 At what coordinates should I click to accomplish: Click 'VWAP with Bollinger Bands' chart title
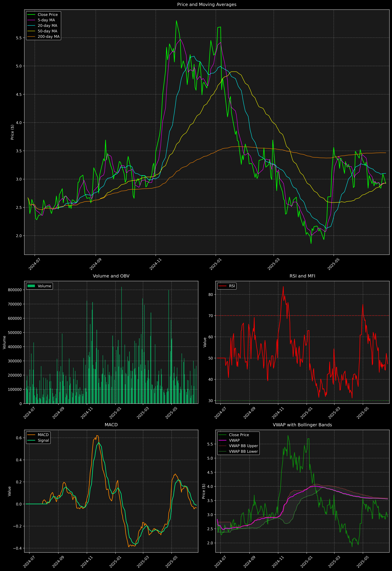coord(302,425)
